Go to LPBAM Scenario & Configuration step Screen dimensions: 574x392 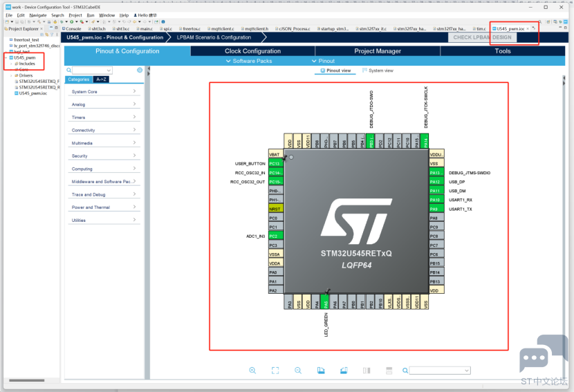[x=214, y=37]
